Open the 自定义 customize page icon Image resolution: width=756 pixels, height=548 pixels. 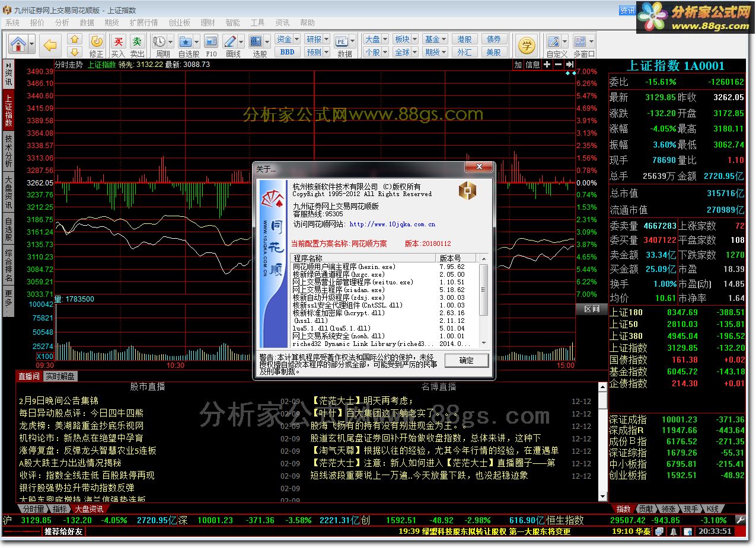tap(554, 41)
